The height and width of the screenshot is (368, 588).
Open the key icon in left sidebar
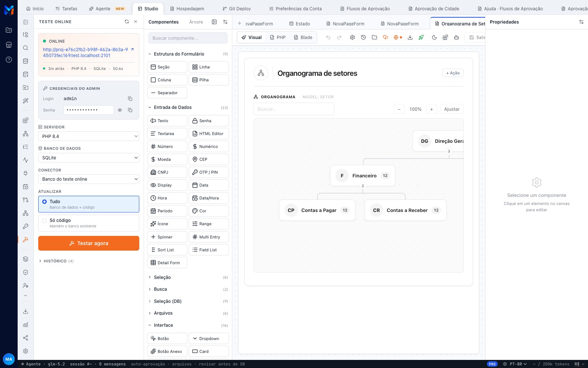click(25, 226)
